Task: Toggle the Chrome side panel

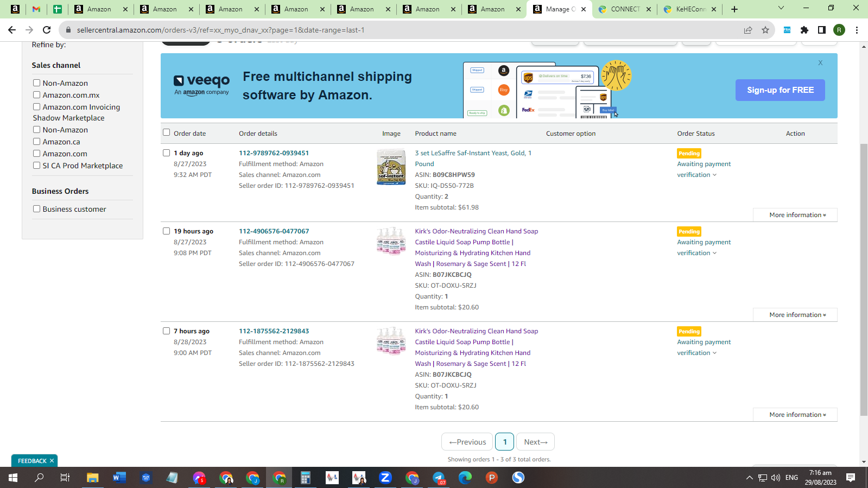Action: click(822, 30)
